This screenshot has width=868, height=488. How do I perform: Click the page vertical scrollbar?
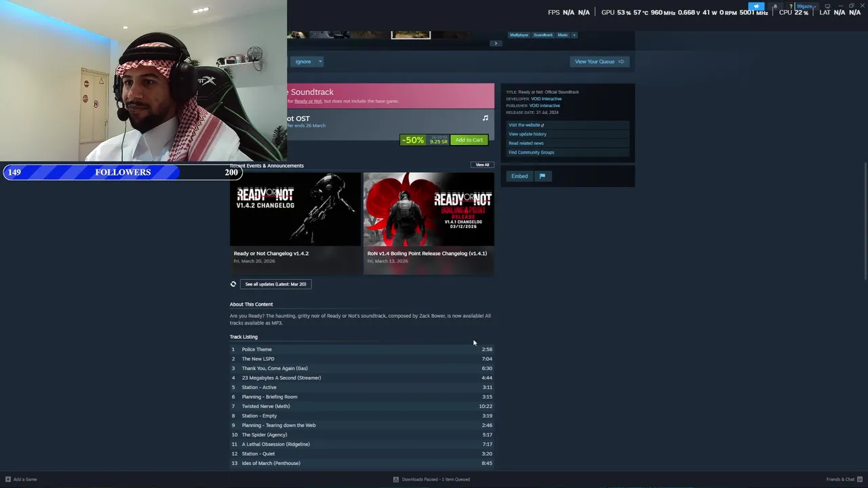click(x=865, y=220)
